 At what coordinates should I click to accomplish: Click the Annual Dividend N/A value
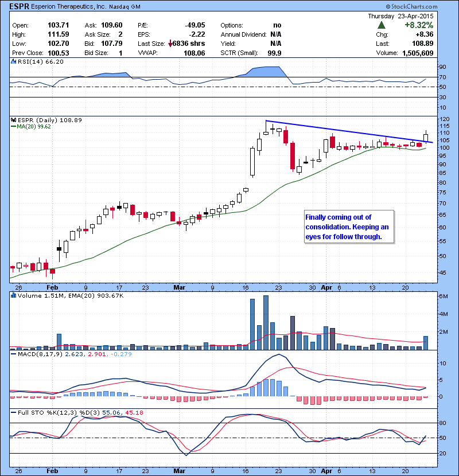coord(276,34)
